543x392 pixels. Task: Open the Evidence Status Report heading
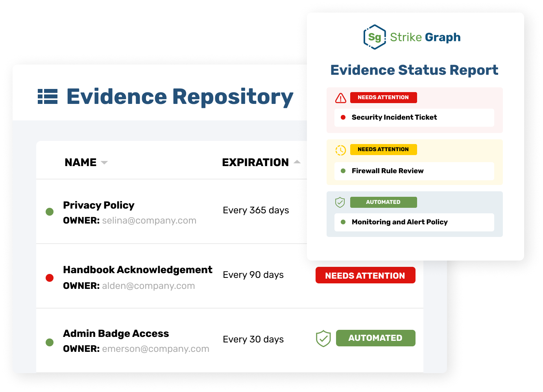[414, 70]
